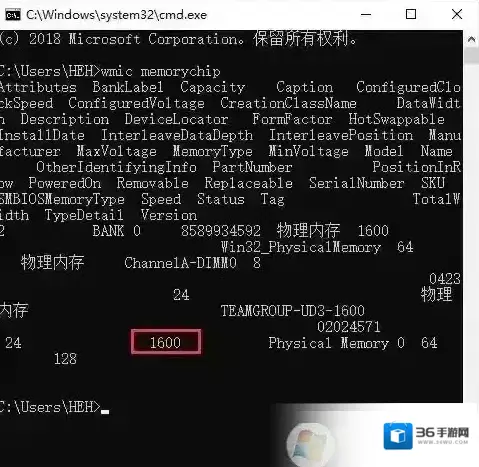Click the scrollbar up arrow
The image size is (479, 467).
[471, 39]
